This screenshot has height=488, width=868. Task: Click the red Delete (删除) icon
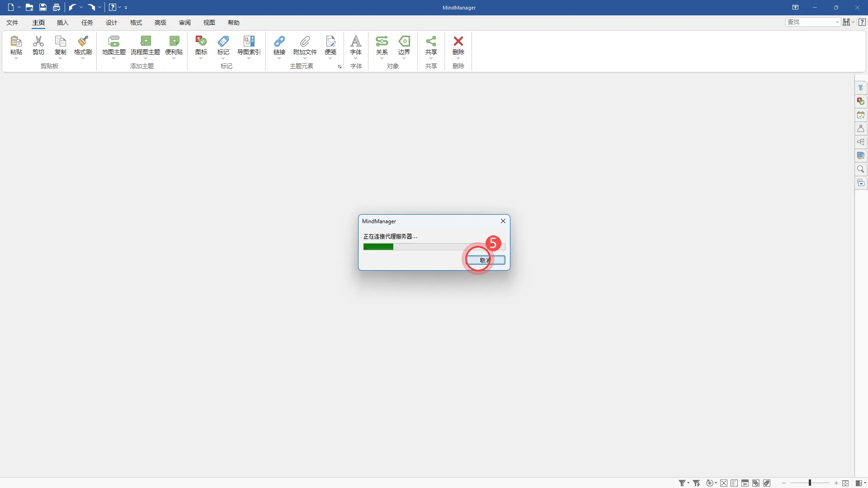[458, 42]
